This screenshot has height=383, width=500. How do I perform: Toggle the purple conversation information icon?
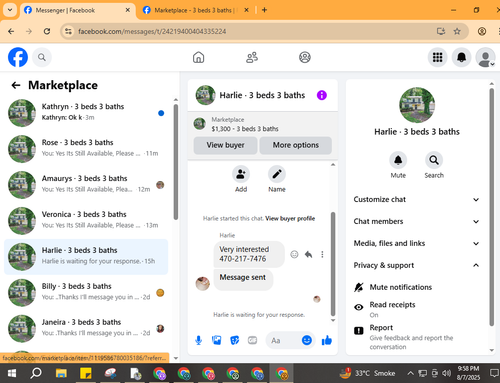322,95
